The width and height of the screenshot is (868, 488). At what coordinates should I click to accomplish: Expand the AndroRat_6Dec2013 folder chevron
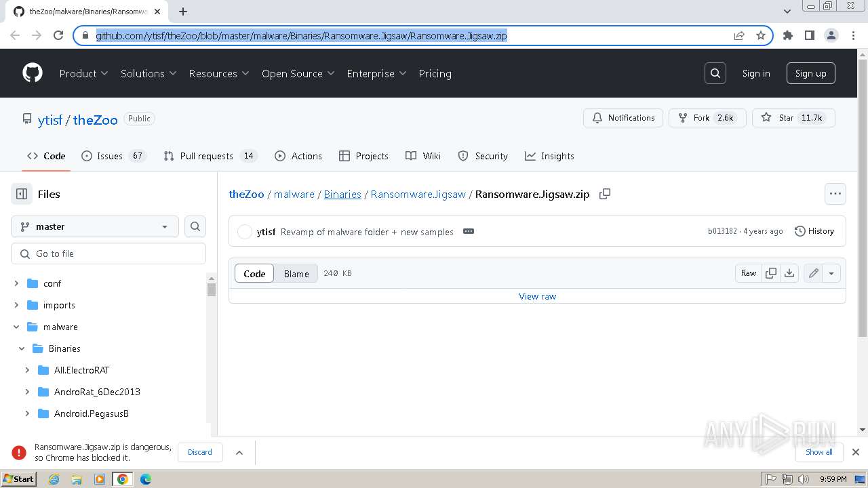(27, 392)
